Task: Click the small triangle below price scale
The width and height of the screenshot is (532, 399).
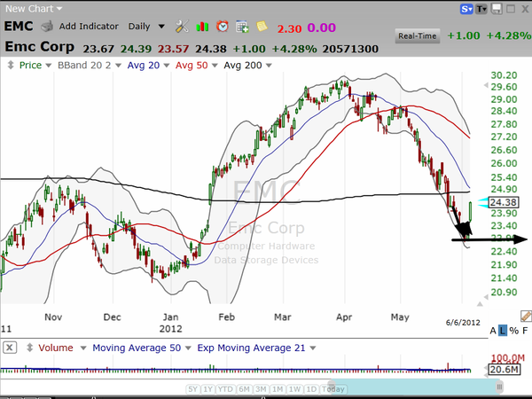Action: pyautogui.click(x=480, y=304)
